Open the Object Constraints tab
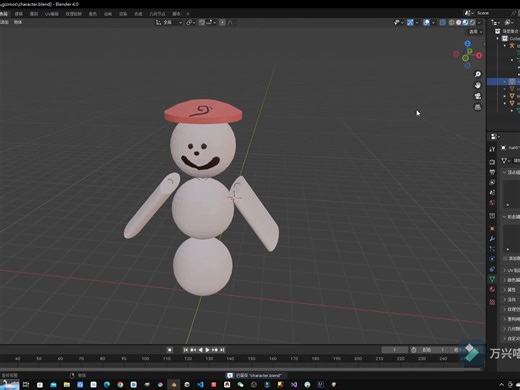The width and height of the screenshot is (520, 390). (492, 269)
